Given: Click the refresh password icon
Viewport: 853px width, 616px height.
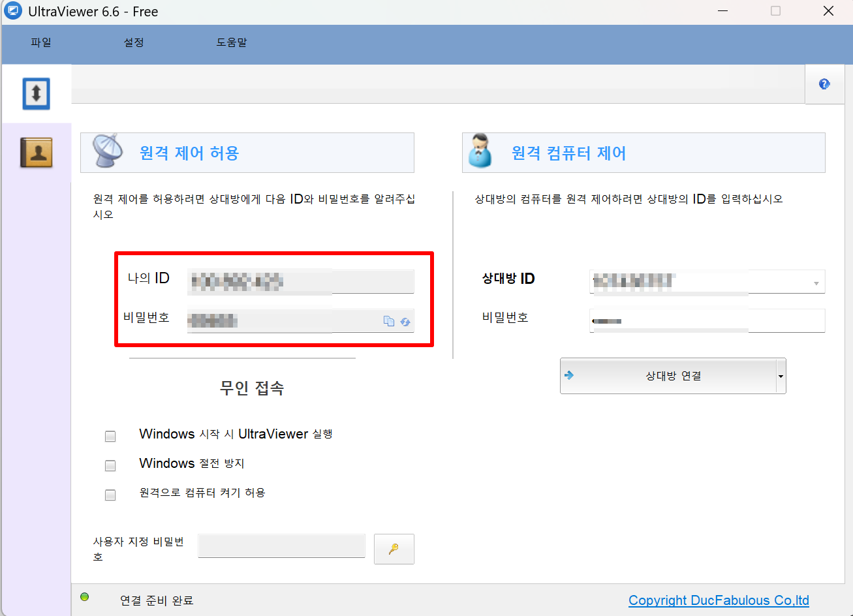Looking at the screenshot, I should click(x=405, y=321).
